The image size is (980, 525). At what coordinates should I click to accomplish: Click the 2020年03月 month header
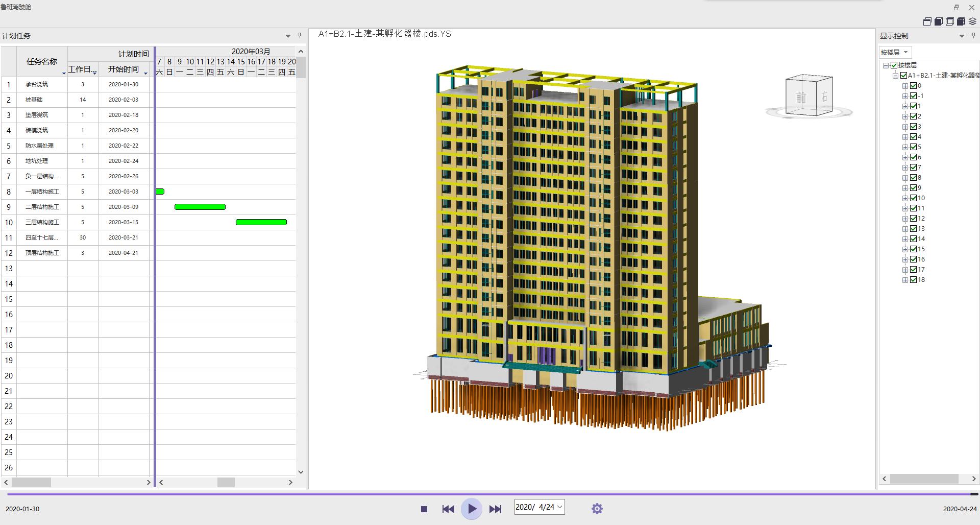click(x=251, y=52)
